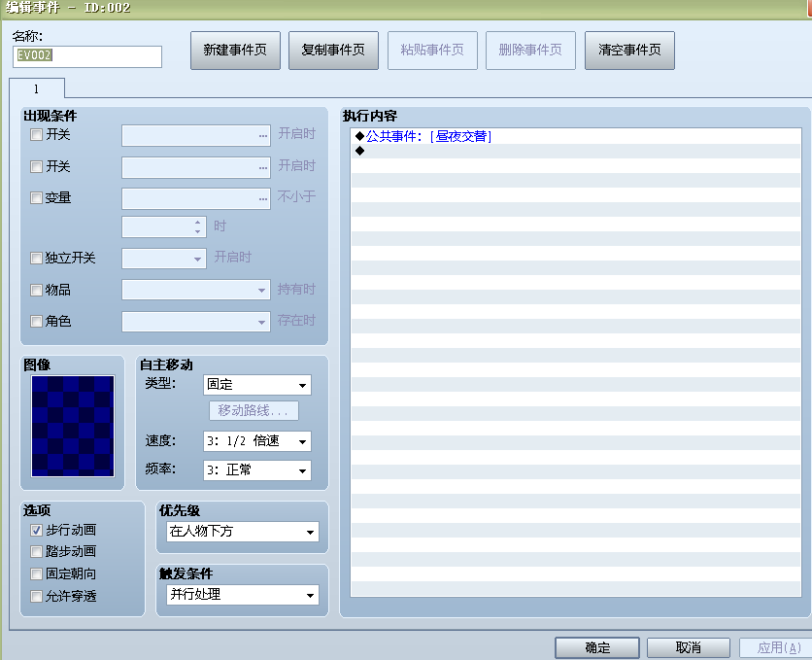Click the 复制事件页 button
Screen dimensions: 812x660
tap(333, 51)
